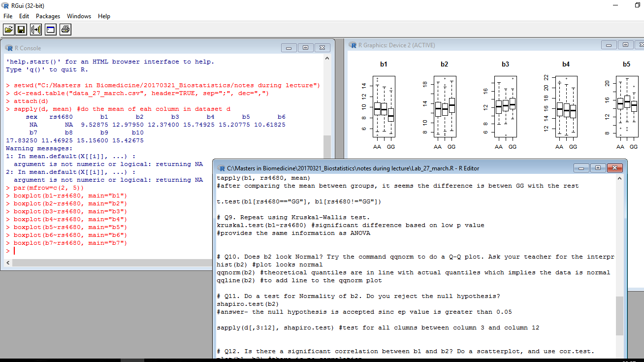The width and height of the screenshot is (644, 362).
Task: Click the Save script toolbar icon
Action: click(x=21, y=30)
